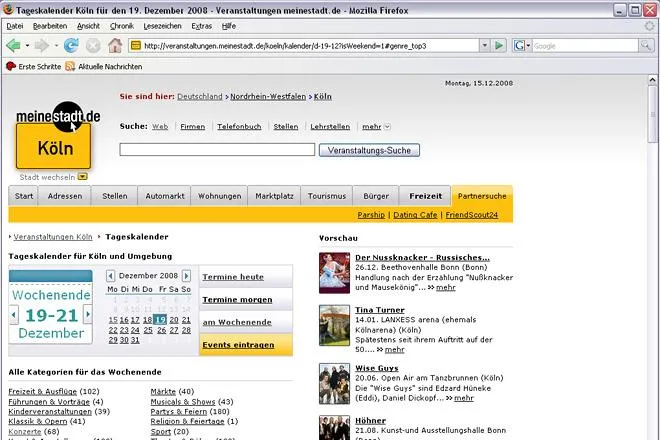Switch to the Freizeit tab
Screen dimensions: 660x440
pos(425,196)
